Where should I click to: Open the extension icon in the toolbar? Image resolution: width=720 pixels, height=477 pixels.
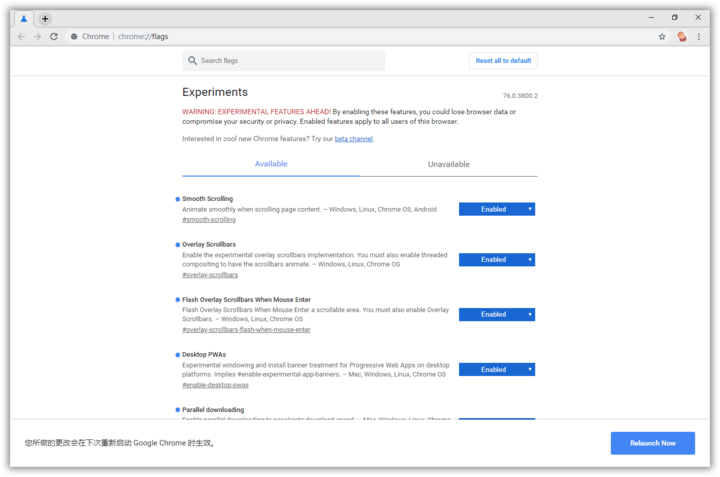point(682,37)
